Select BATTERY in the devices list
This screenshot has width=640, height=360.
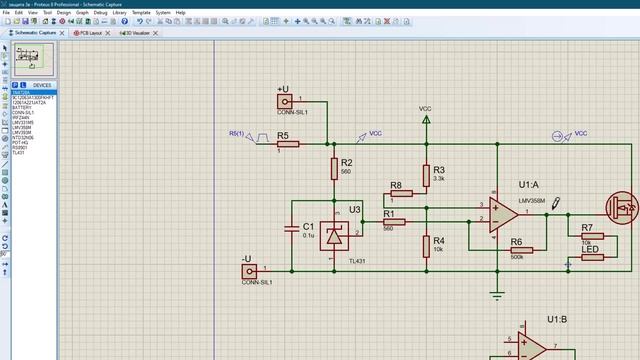22,107
